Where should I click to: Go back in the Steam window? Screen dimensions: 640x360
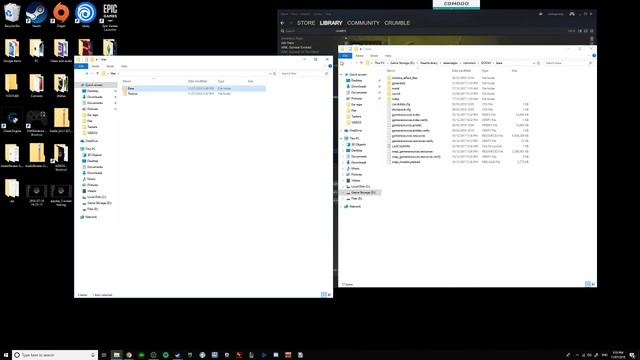tap(282, 23)
